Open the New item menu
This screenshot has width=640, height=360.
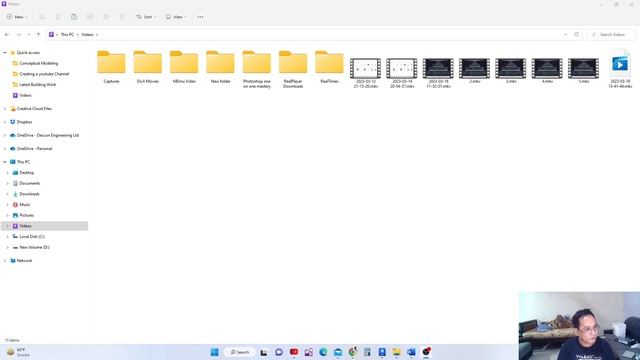pyautogui.click(x=17, y=17)
